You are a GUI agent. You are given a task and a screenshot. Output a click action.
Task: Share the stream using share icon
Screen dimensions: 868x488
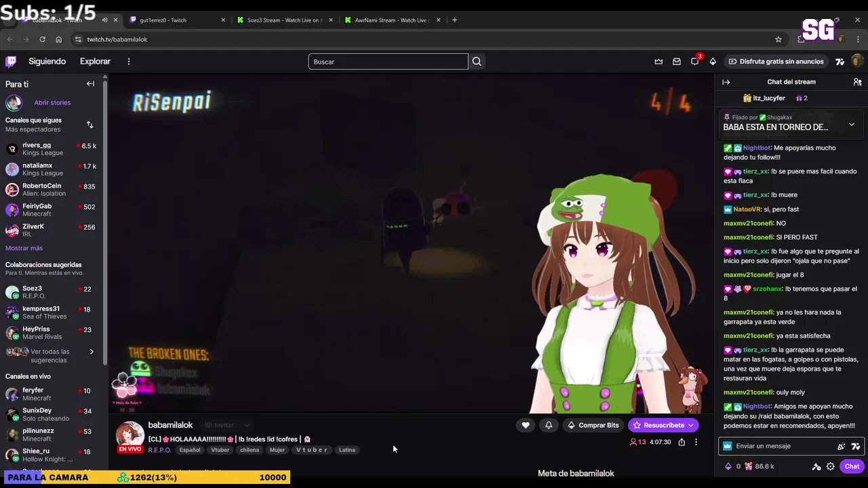[682, 442]
